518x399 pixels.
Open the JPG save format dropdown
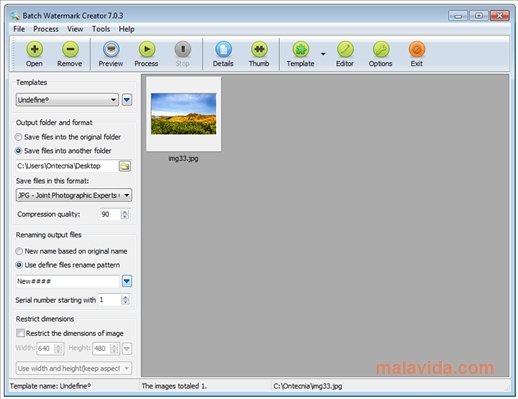click(x=74, y=195)
